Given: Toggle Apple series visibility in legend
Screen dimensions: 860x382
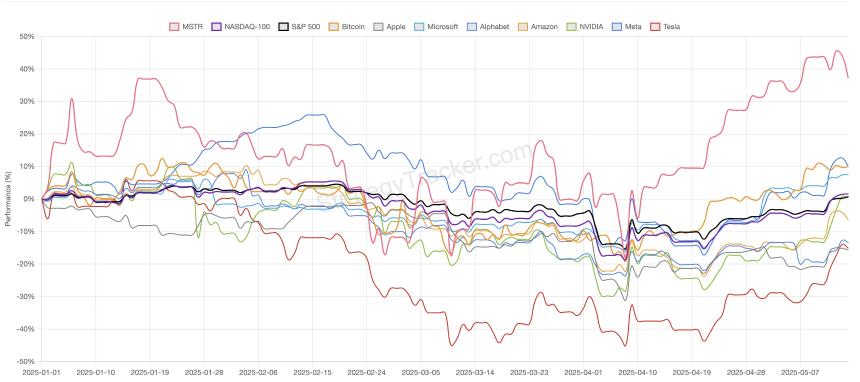Looking at the screenshot, I should click(x=389, y=26).
